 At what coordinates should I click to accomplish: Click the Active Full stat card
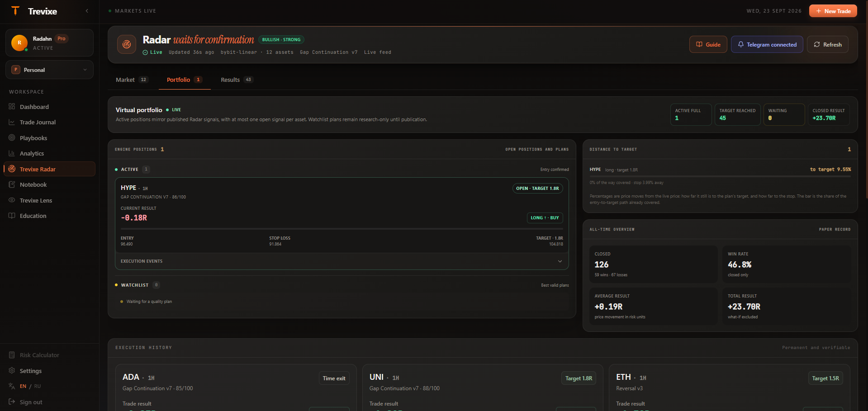tap(691, 114)
